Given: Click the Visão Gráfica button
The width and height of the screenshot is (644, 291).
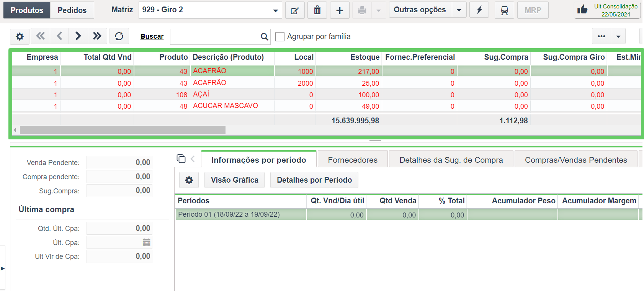Looking at the screenshot, I should (235, 180).
